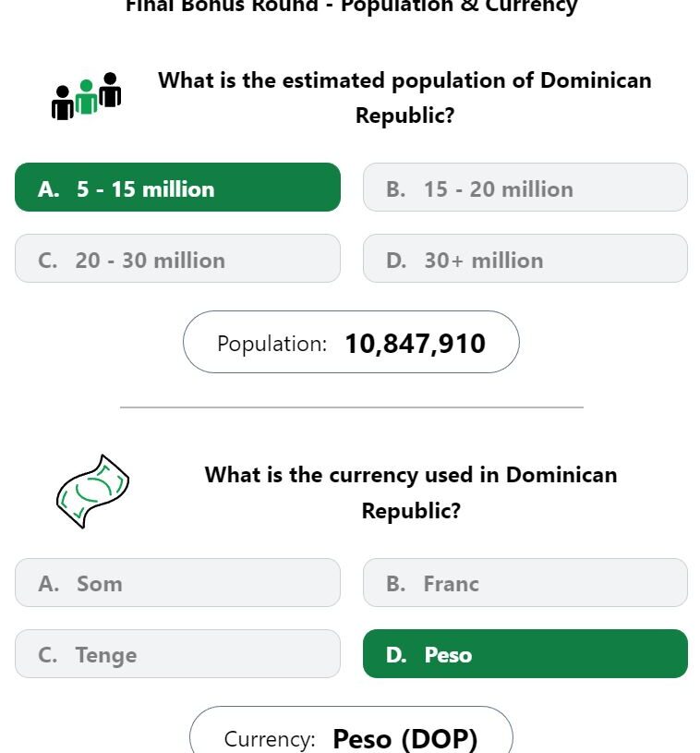Viewport: 700px width, 753px height.
Task: Click the Peso (DOP) bold text
Action: coord(405,739)
